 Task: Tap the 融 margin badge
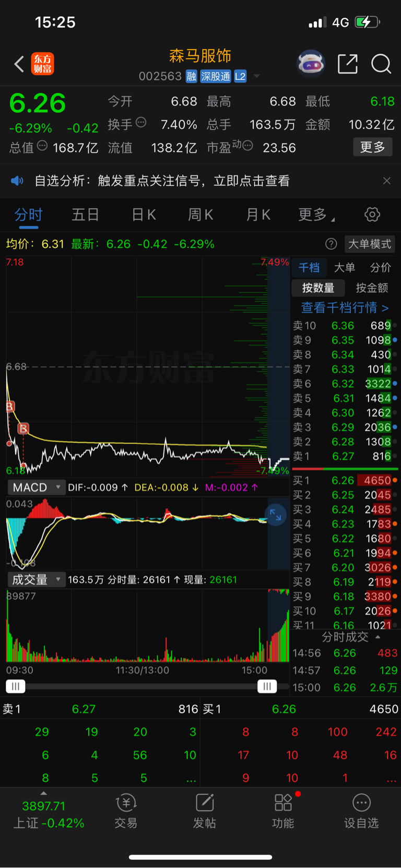click(x=191, y=77)
